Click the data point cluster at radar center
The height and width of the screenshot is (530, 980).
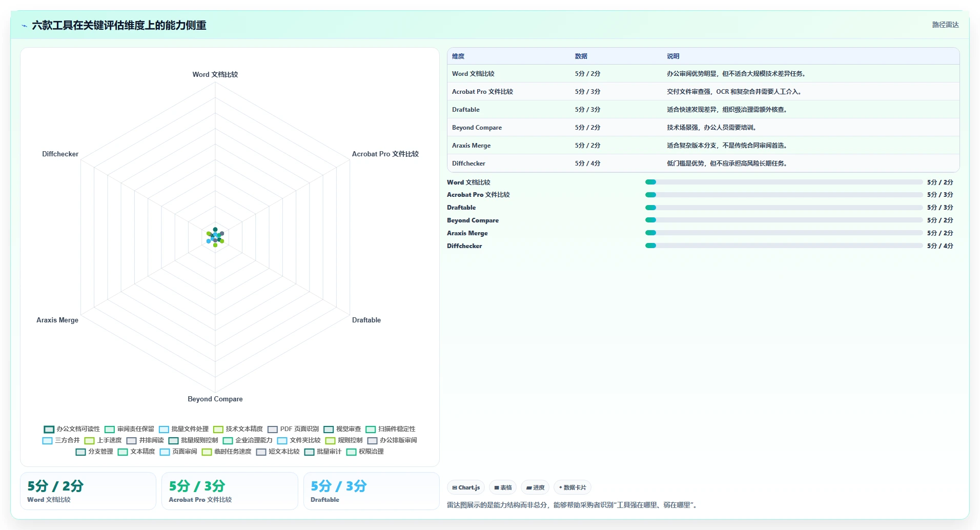215,237
